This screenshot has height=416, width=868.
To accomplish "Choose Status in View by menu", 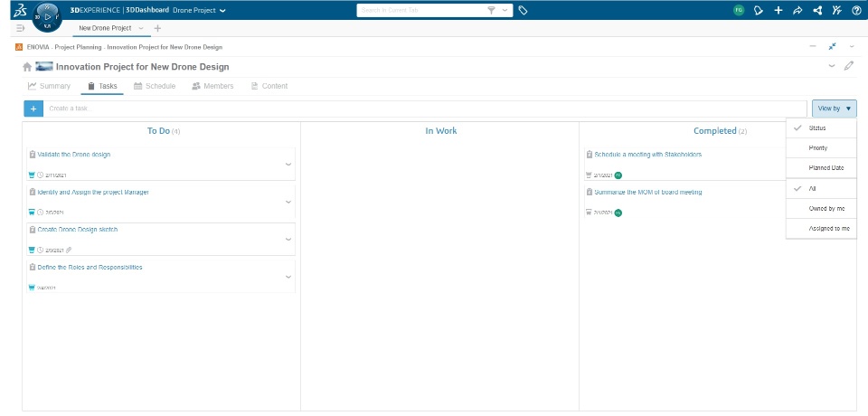I will coord(821,128).
